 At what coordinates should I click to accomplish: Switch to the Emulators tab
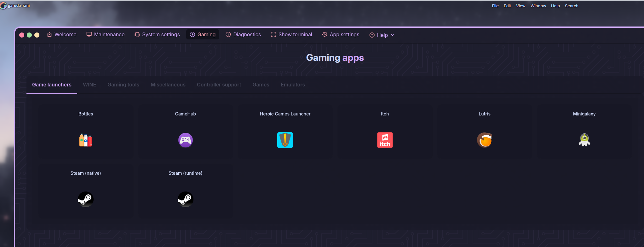293,85
